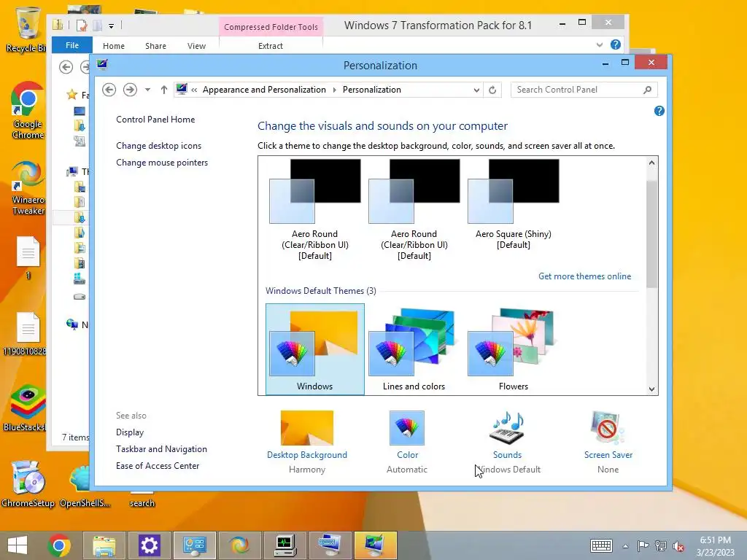Open Winaero Tweaker desktop shortcut

click(28, 187)
